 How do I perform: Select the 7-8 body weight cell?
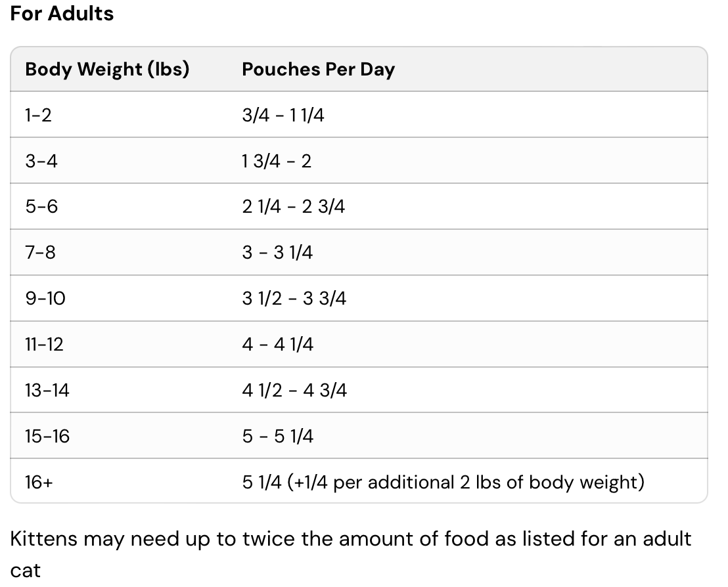coord(41,253)
